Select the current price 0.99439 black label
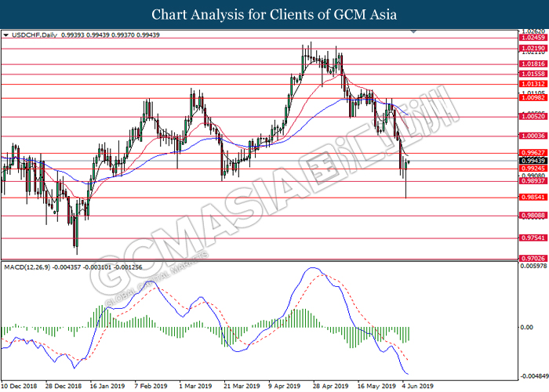This screenshot has height=392, width=549. pyautogui.click(x=533, y=161)
